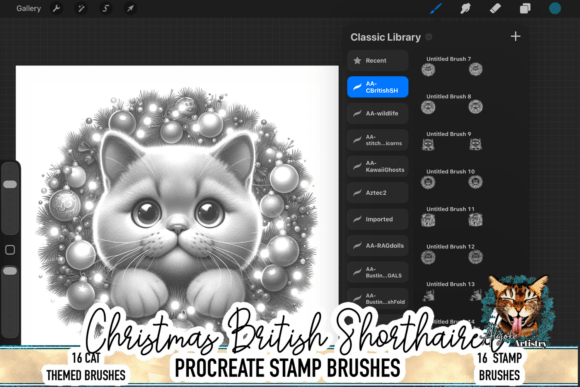Select the AA-stitch...icorns brush set

coord(378,140)
